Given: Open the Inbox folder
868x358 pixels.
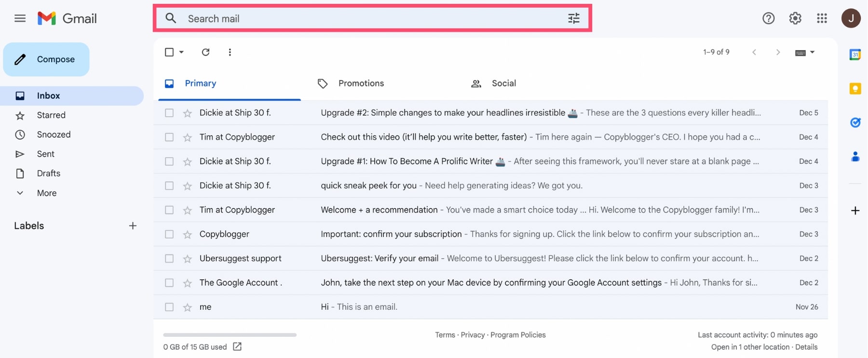Looking at the screenshot, I should [72, 96].
